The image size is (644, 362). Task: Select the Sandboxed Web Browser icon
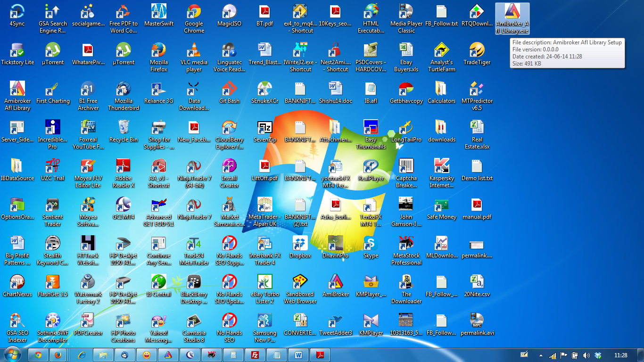point(300,289)
